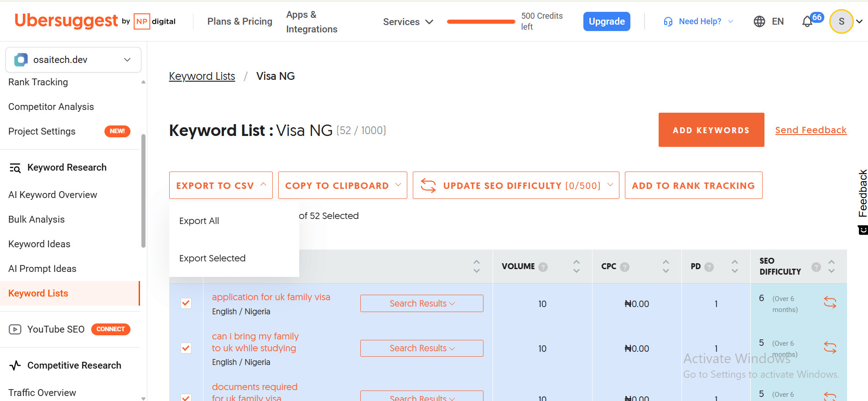Viewport: 868px width, 401px height.
Task: Click the sidebar vertical scrollbar
Action: click(x=143, y=192)
